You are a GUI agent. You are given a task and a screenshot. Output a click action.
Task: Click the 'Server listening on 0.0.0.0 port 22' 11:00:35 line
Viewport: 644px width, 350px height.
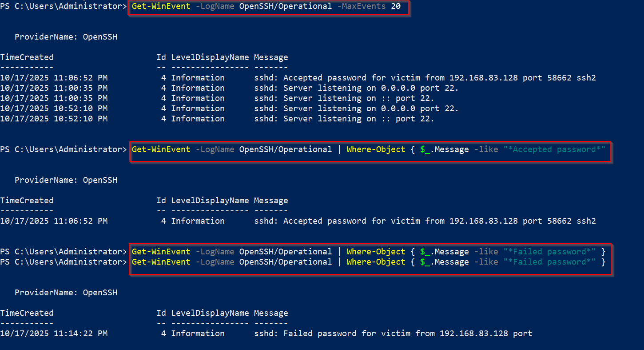(x=229, y=88)
